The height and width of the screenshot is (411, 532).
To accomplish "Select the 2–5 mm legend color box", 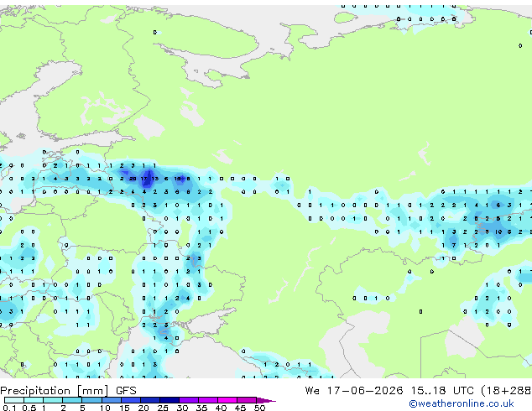I will point(72,400).
